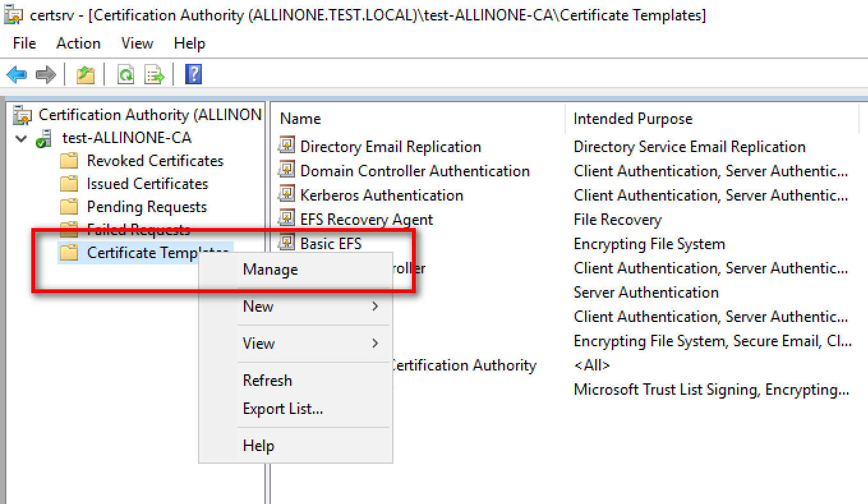Select the Issued Certificates folder
Viewport: 868px width, 504px height.
(147, 184)
